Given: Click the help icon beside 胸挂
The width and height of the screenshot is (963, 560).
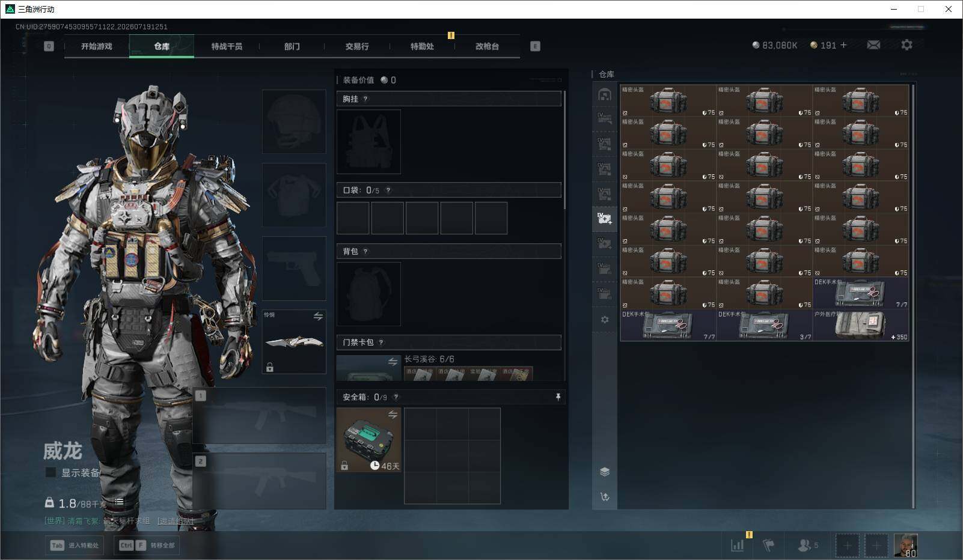Looking at the screenshot, I should (x=365, y=99).
